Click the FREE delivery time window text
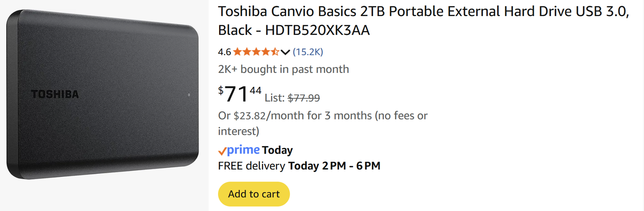This screenshot has width=644, height=211. 334,166
